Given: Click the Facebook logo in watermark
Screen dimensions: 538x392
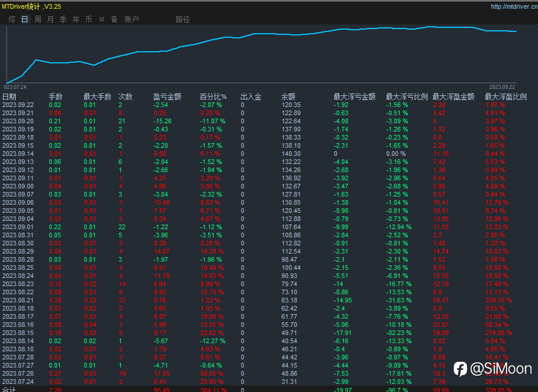Looking at the screenshot, I should pyautogui.click(x=461, y=369).
